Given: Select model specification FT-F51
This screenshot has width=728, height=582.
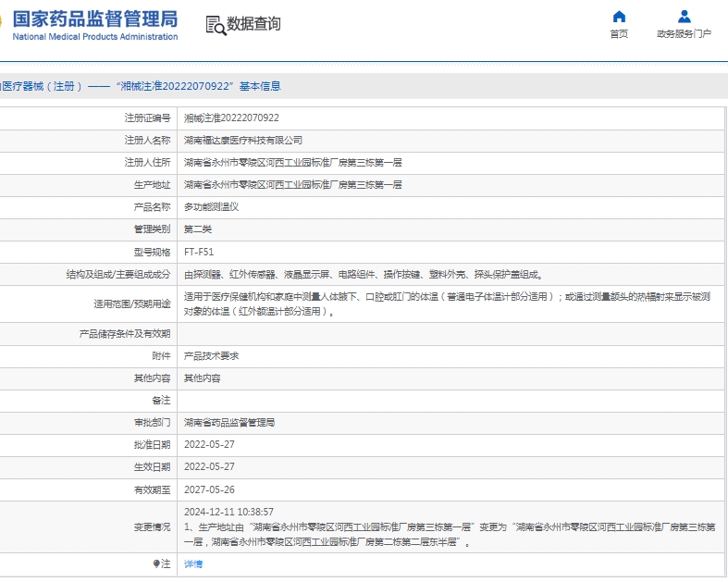Looking at the screenshot, I should coord(199,252).
